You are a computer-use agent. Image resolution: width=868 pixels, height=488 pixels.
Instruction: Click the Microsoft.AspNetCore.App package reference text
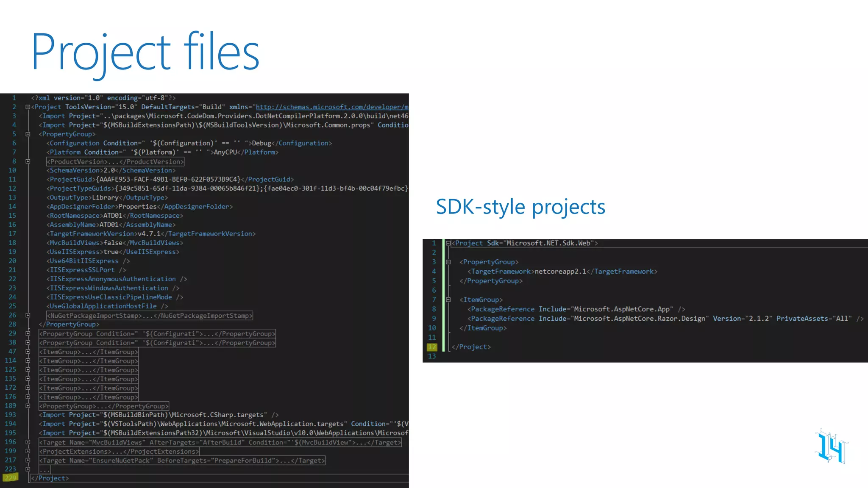(x=622, y=309)
